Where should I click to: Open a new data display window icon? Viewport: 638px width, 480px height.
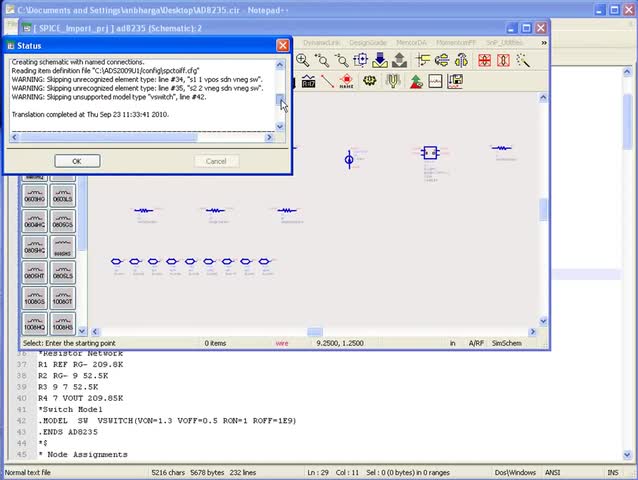(435, 81)
